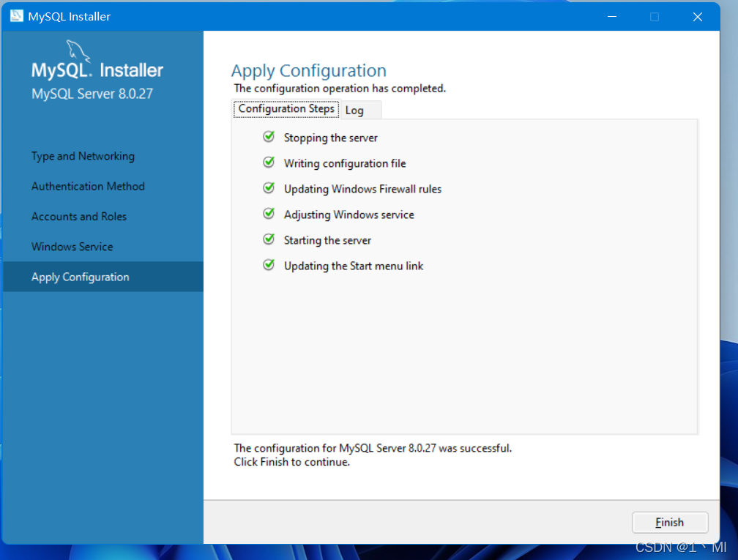Click the check icon for Writing configuration file

[269, 163]
